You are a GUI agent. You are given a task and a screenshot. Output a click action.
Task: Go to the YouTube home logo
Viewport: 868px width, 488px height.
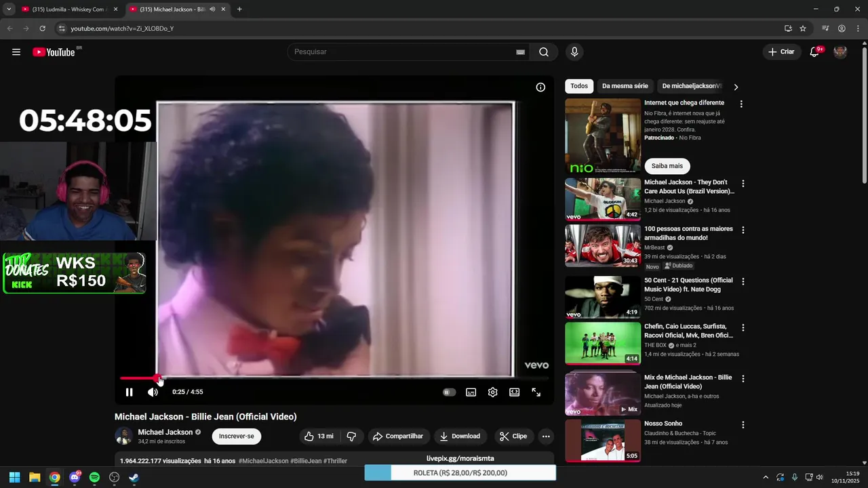click(x=54, y=52)
